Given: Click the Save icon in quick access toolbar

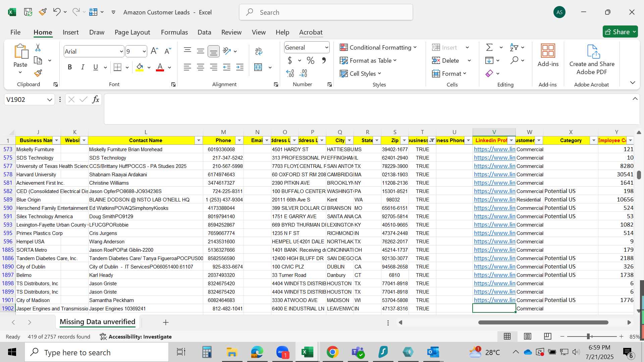Looking at the screenshot, I should 28,12.
